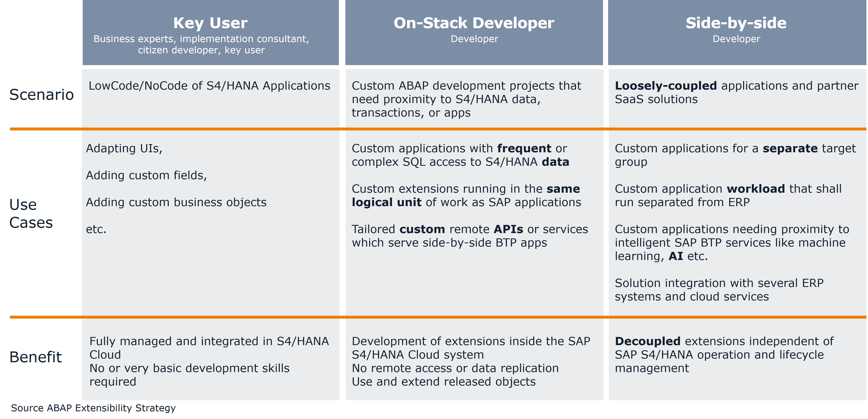The height and width of the screenshot is (419, 868).
Task: Click the bold 'Loosely-coupled' text
Action: (x=666, y=86)
